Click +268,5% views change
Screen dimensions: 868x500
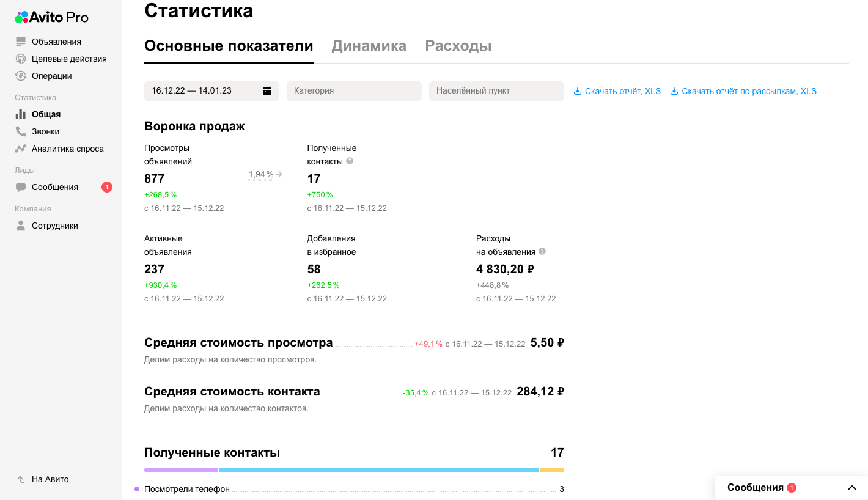161,194
